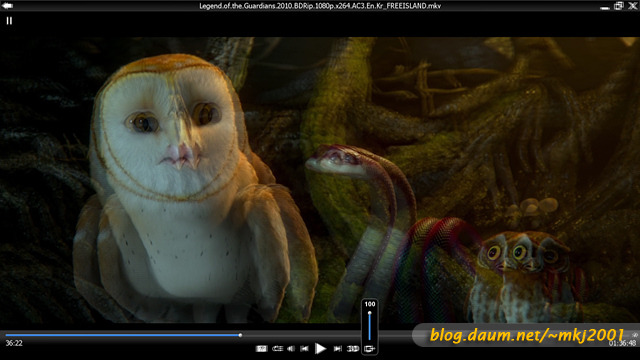The width and height of the screenshot is (640, 360).
Task: Open the playlist/repeat icon
Action: 278,349
